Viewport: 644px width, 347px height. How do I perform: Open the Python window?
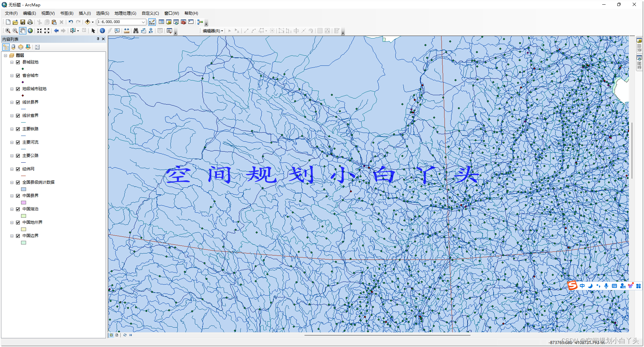(x=191, y=22)
